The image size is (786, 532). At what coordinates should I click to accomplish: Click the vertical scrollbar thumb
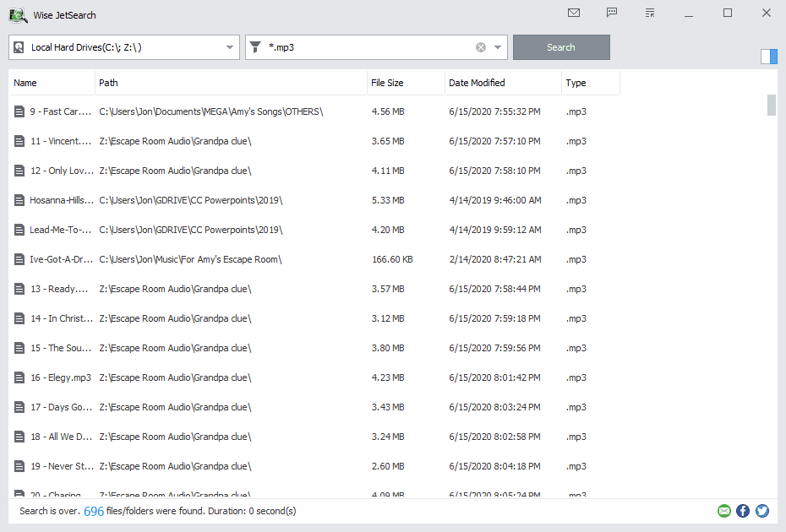pos(772,106)
